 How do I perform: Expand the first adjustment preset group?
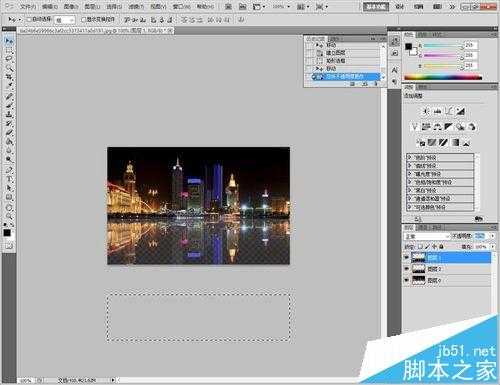tap(410, 157)
